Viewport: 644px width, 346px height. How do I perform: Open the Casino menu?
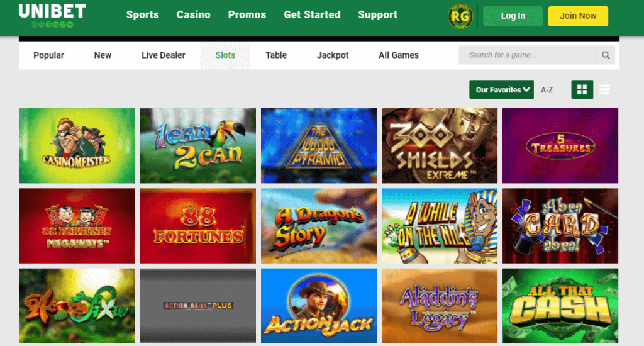point(194,15)
